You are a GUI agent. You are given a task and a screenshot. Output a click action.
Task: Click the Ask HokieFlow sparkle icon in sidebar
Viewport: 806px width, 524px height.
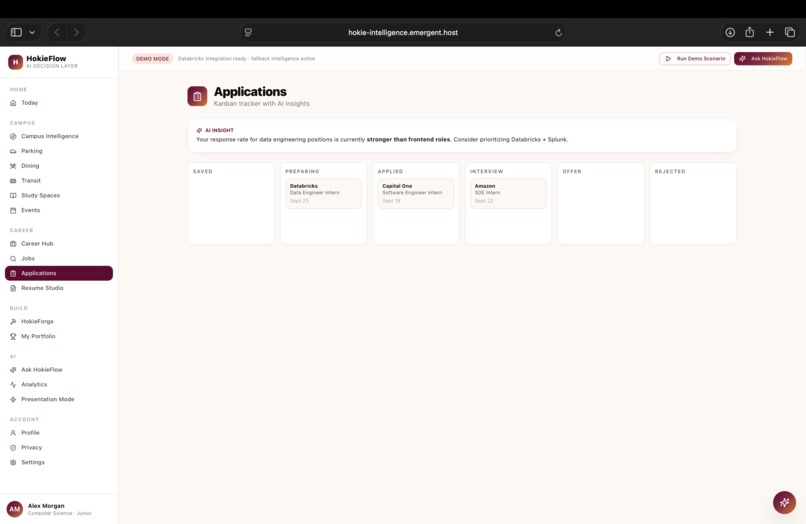[13, 370]
